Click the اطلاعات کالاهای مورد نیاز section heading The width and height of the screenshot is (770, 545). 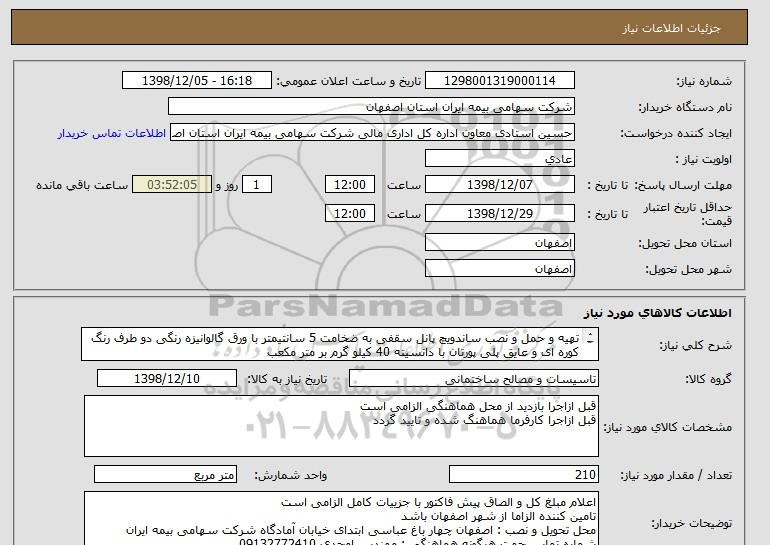click(x=658, y=313)
